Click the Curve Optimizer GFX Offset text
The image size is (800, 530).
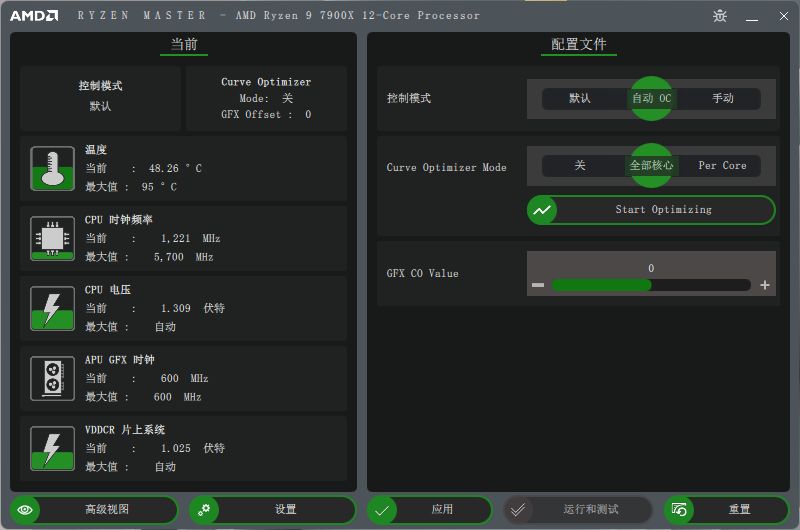pos(266,115)
